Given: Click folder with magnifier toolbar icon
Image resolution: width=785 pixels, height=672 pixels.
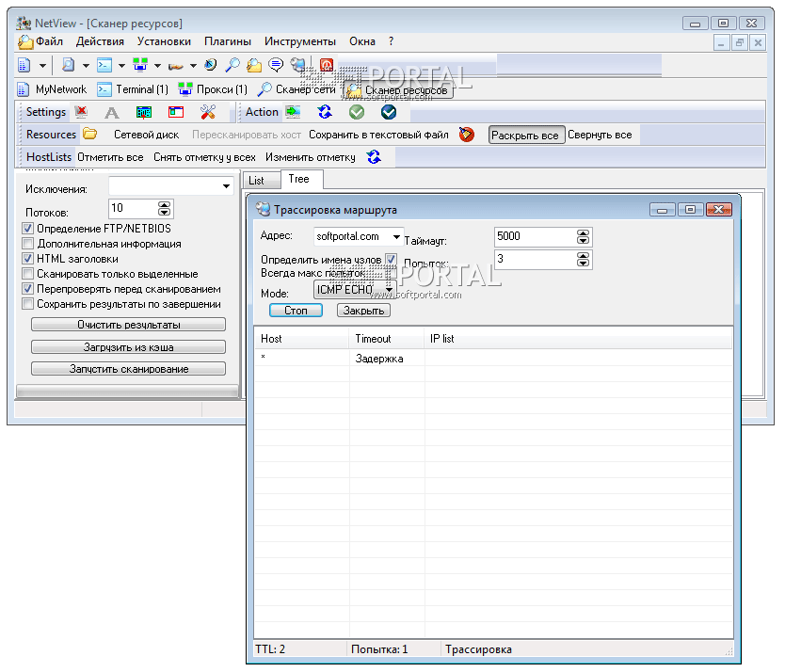Looking at the screenshot, I should [254, 65].
